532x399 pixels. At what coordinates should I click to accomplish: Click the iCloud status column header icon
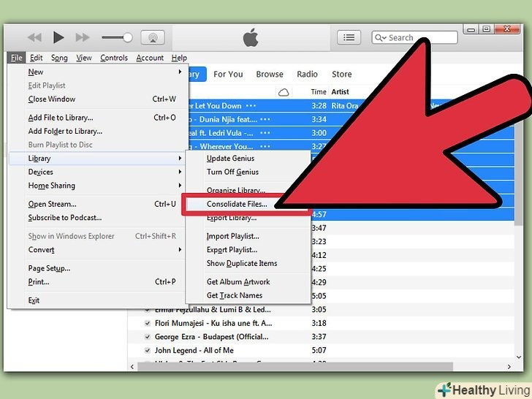tap(284, 92)
